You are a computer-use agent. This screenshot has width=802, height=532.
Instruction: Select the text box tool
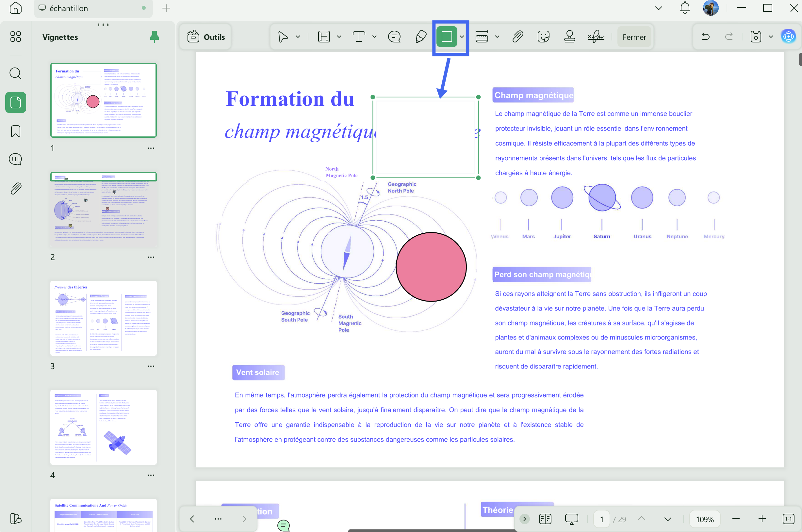point(359,37)
